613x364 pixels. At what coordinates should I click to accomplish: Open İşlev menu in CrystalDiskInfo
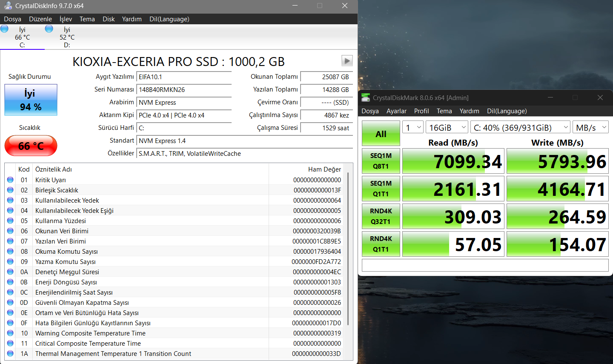coord(66,19)
